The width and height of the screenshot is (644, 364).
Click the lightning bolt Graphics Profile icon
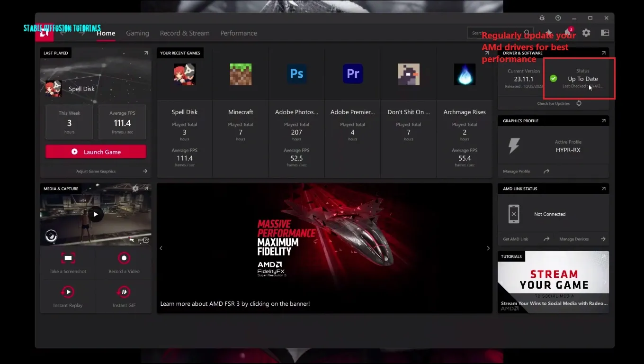click(514, 146)
